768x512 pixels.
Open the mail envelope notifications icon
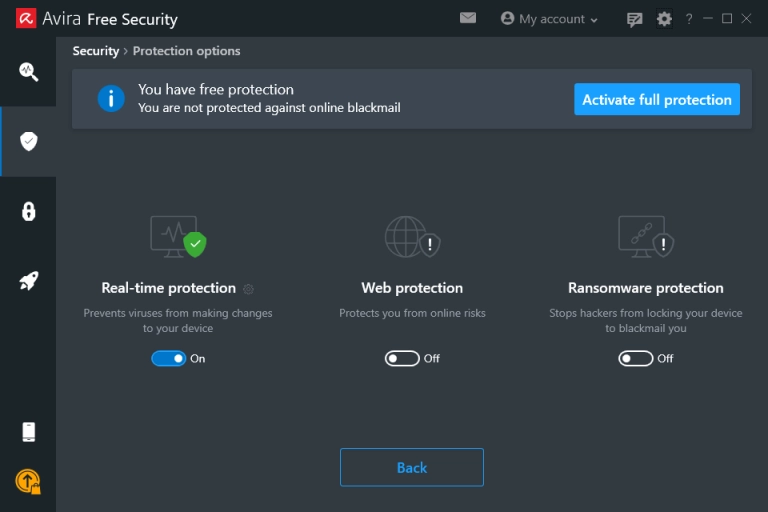click(x=468, y=18)
